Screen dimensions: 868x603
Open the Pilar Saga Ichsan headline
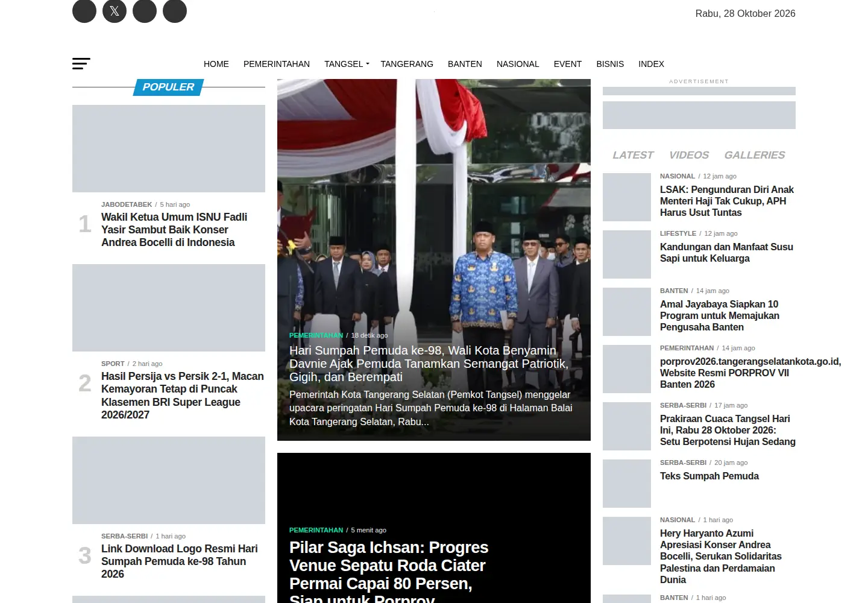pos(389,570)
